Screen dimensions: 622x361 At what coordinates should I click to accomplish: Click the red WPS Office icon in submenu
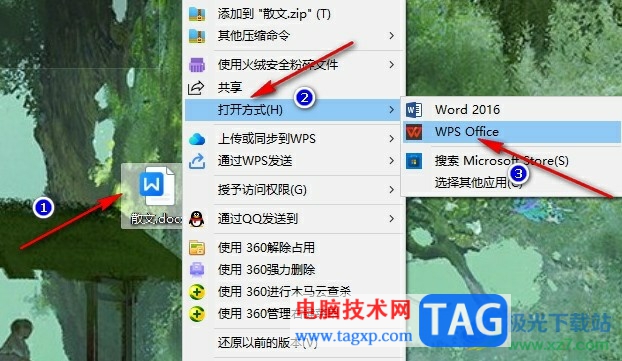point(414,132)
